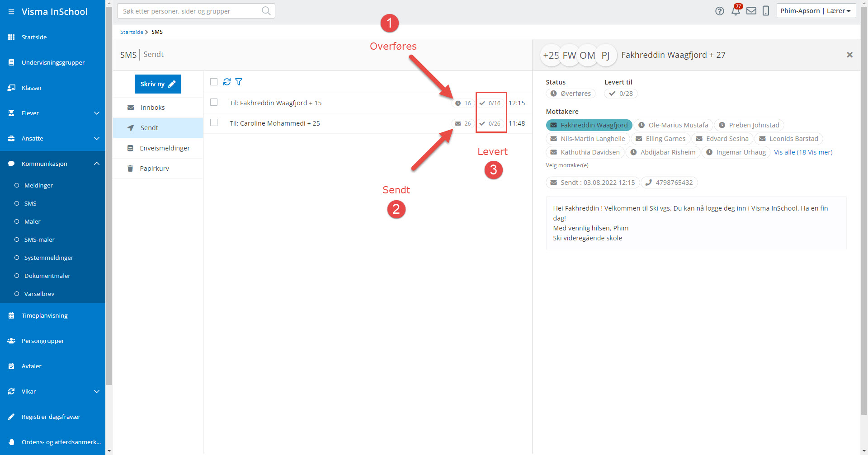The image size is (868, 455).
Task: Select Dokumentmaler under Kommunikasjon
Action: pyautogui.click(x=52, y=276)
